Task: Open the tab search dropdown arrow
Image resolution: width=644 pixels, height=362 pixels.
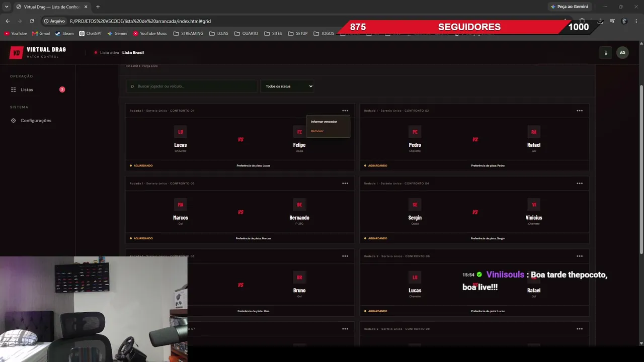Action: 7,7
